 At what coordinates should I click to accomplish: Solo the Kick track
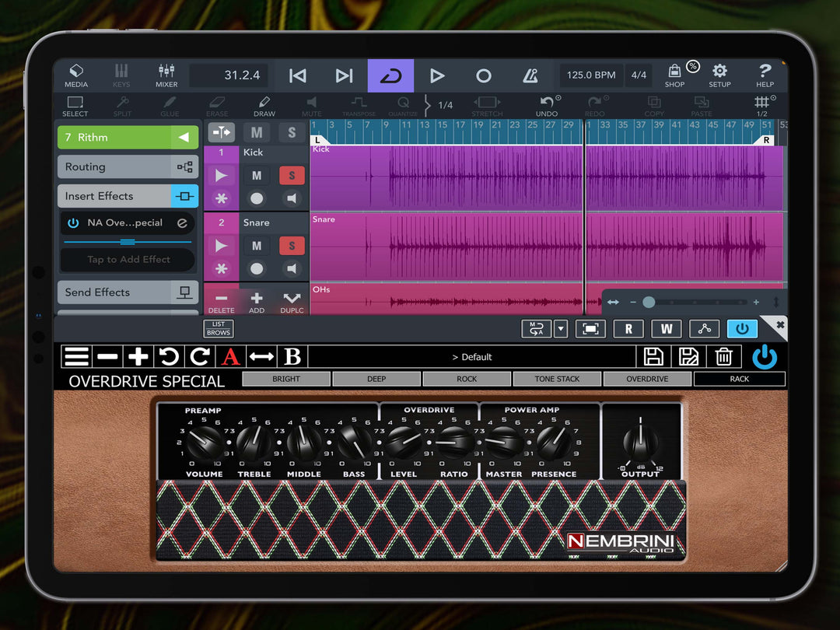click(x=292, y=175)
